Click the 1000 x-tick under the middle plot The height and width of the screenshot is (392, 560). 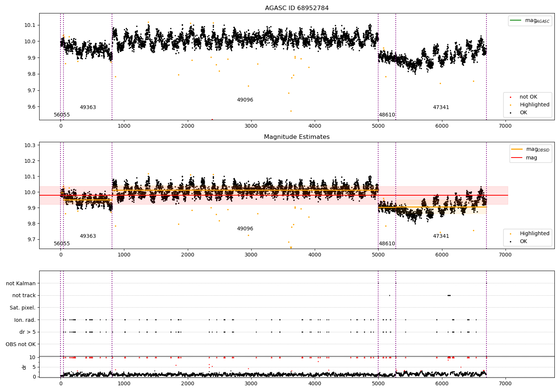click(124, 255)
